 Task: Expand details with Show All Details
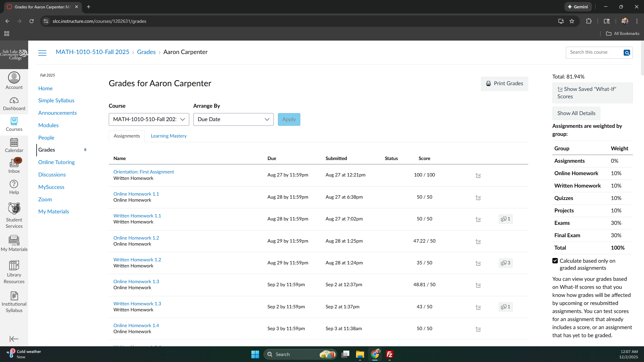576,113
